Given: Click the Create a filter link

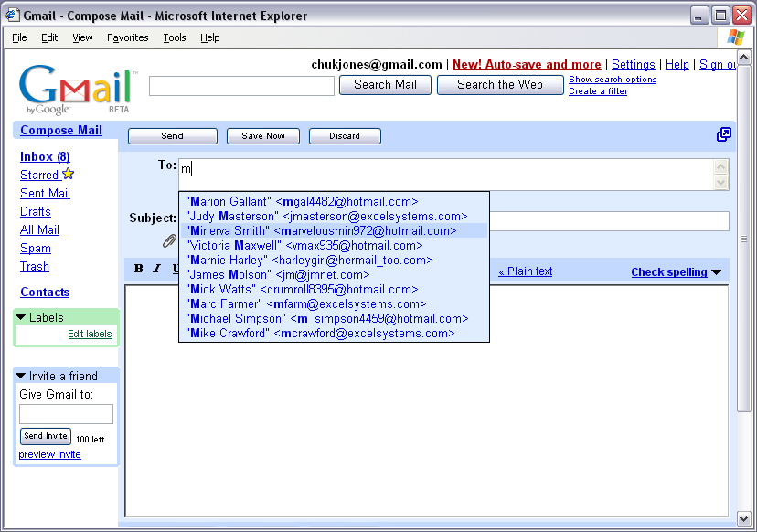Looking at the screenshot, I should click(x=598, y=91).
